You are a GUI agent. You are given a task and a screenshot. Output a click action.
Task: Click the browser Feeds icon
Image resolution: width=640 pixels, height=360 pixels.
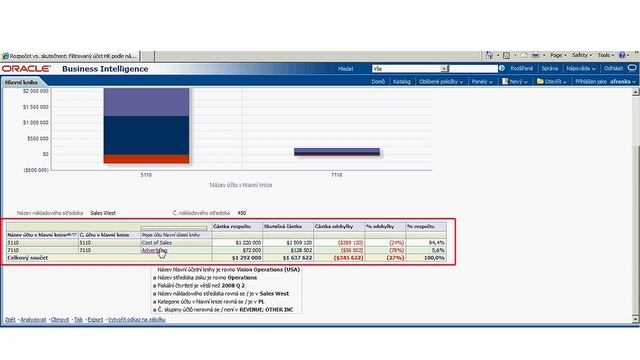(x=507, y=55)
